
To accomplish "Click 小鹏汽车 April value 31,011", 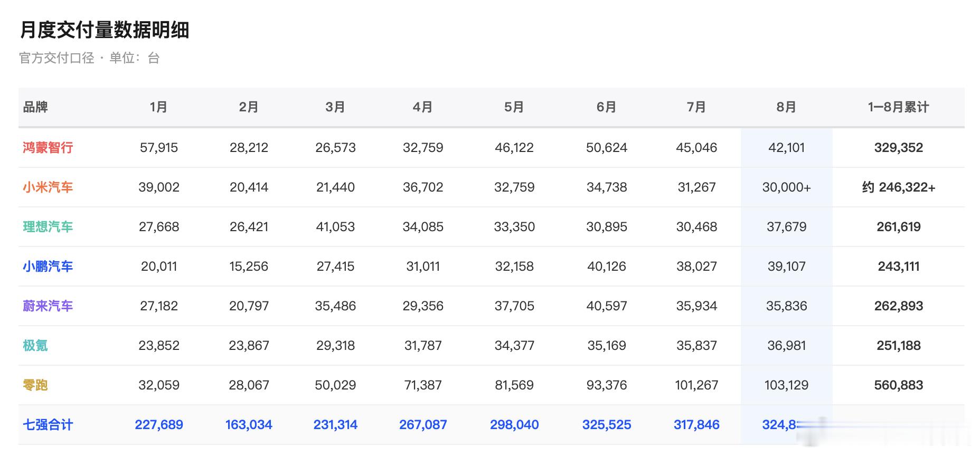I will (x=423, y=267).
